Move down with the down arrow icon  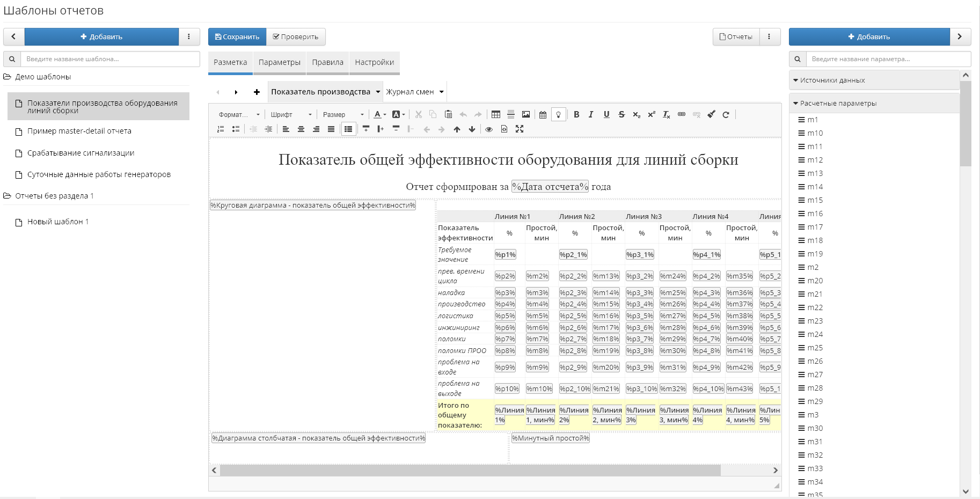pyautogui.click(x=472, y=129)
